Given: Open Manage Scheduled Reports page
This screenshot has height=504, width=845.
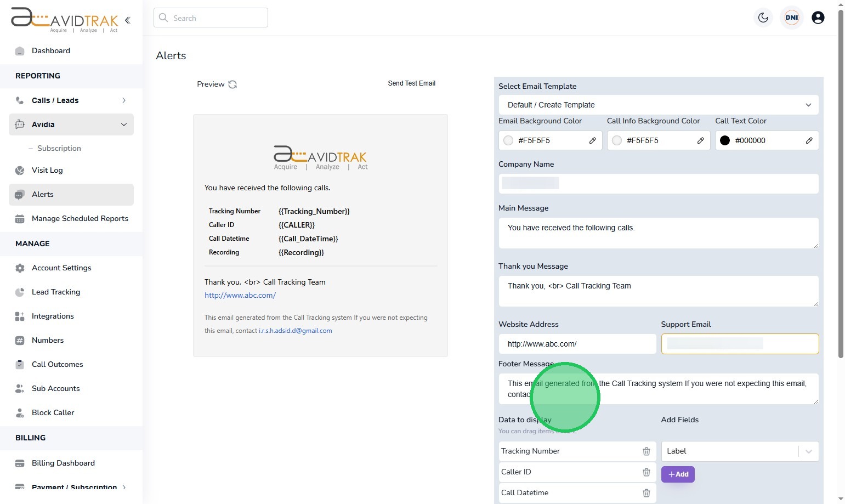Looking at the screenshot, I should [80, 218].
